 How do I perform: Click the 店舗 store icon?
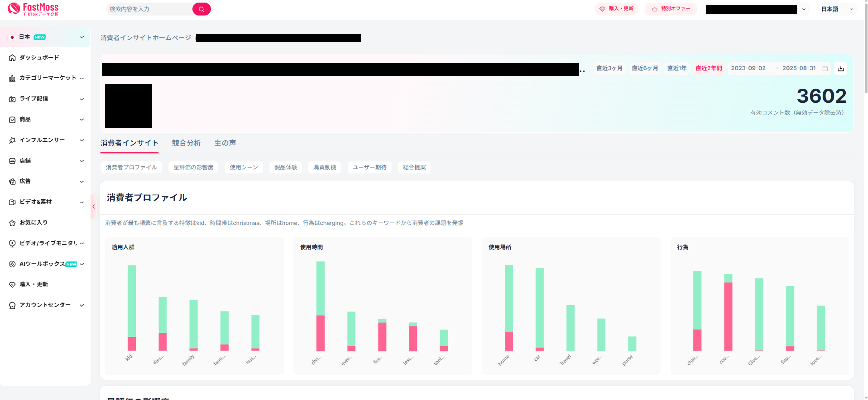click(x=12, y=161)
